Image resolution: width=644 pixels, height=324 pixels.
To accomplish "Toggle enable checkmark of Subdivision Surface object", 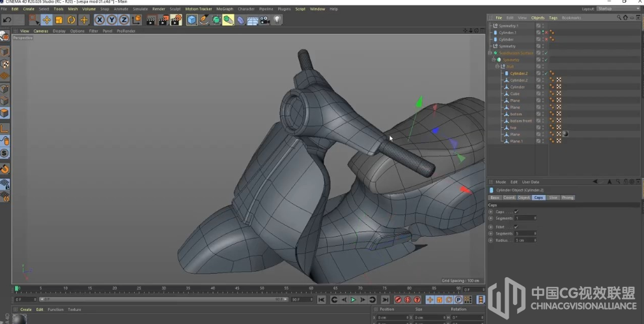I will [x=546, y=53].
